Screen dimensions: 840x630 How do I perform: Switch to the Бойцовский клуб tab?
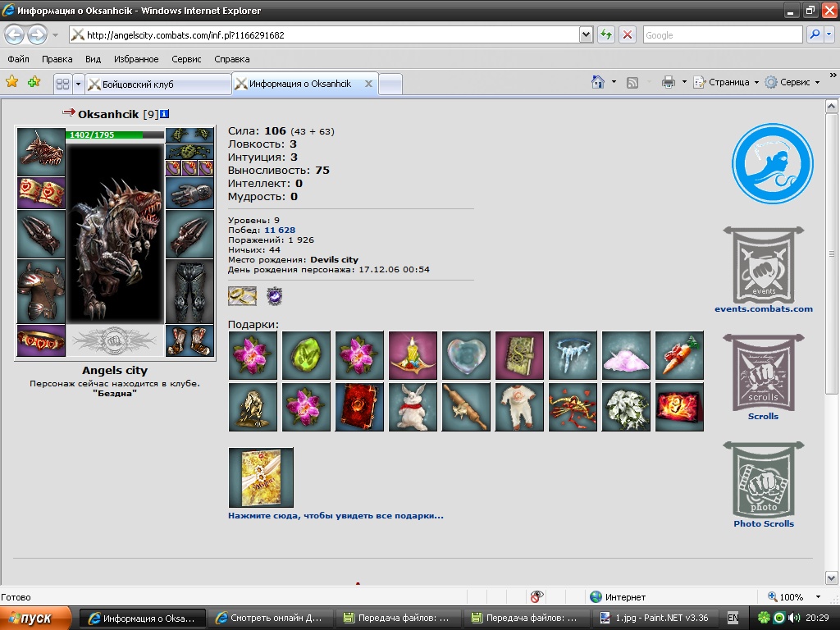pos(158,84)
